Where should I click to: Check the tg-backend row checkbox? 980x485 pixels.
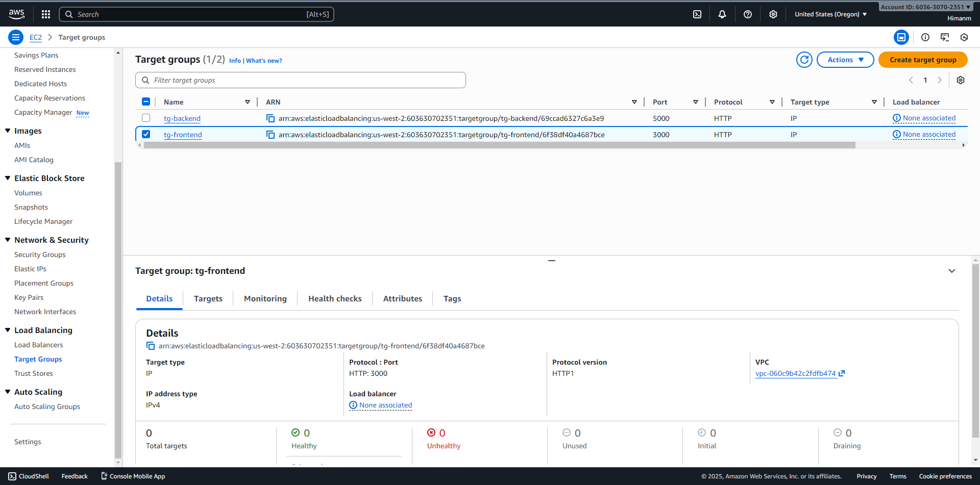click(x=146, y=118)
